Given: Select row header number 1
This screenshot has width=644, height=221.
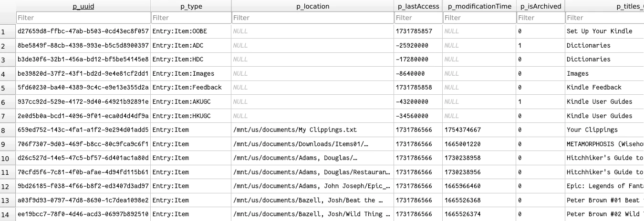Looking at the screenshot, I should tap(8, 31).
